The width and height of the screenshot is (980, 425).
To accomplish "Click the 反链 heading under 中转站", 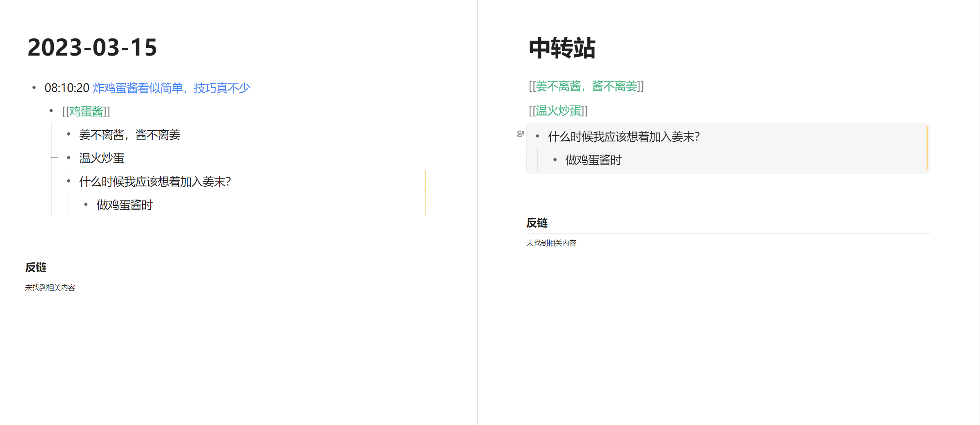I will point(537,223).
